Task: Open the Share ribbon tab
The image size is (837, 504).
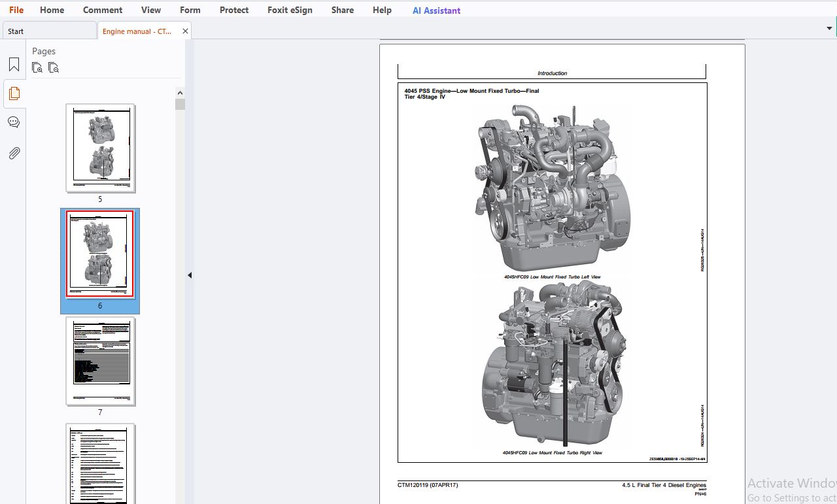Action: coord(343,10)
